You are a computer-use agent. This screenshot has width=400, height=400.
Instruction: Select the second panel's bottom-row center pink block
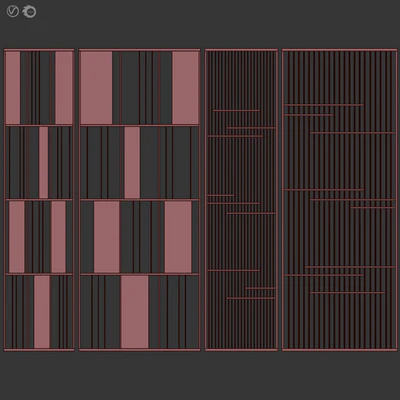(134, 312)
